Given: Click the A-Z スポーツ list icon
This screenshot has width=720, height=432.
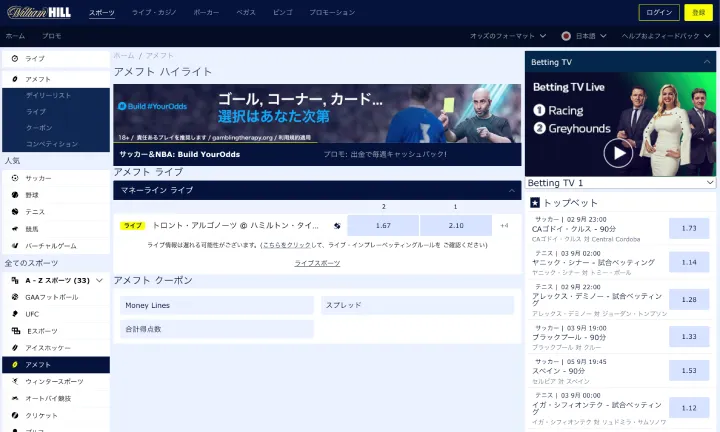Looking at the screenshot, I should 15,280.
